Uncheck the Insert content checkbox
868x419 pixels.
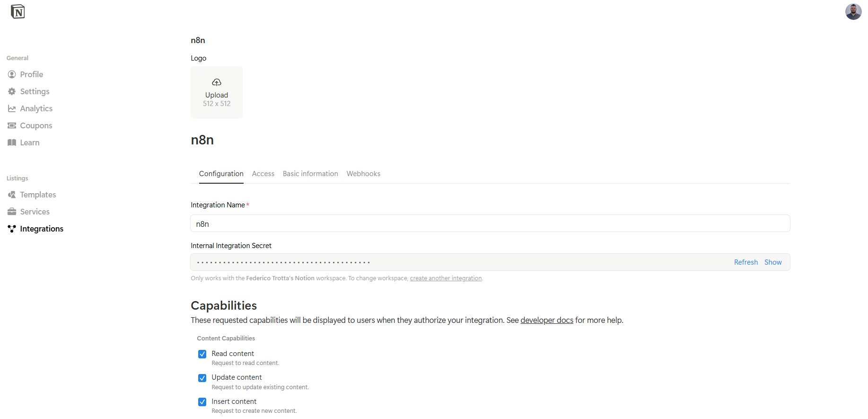click(202, 402)
